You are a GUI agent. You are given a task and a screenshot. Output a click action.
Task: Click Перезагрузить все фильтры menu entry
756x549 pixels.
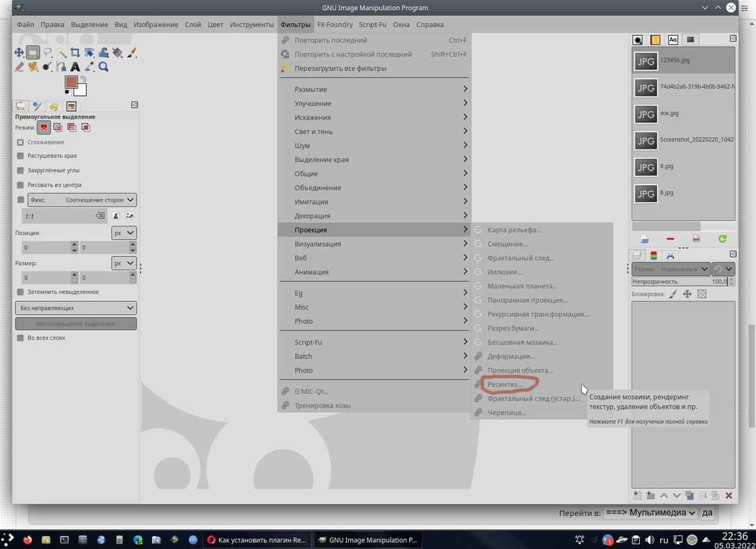(x=374, y=69)
